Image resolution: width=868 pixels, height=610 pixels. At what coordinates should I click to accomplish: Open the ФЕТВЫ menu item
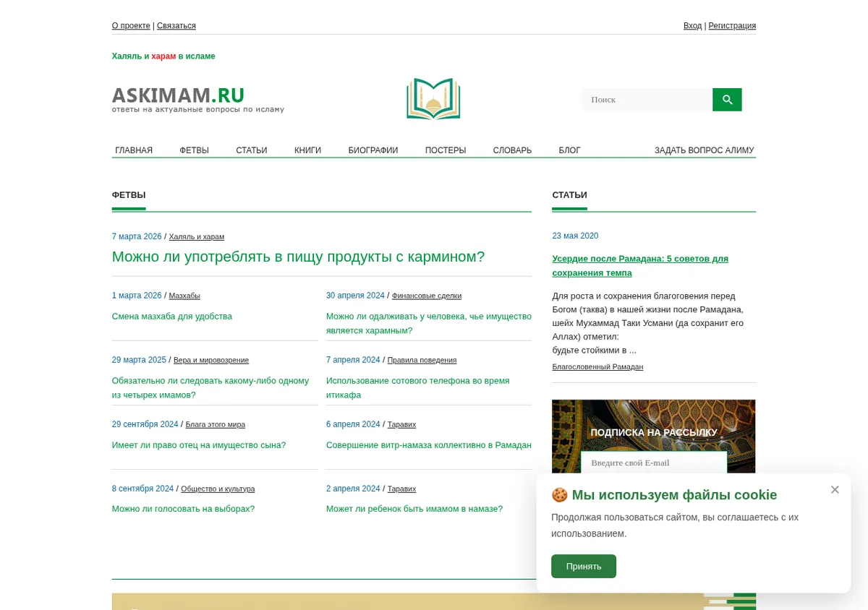click(195, 150)
